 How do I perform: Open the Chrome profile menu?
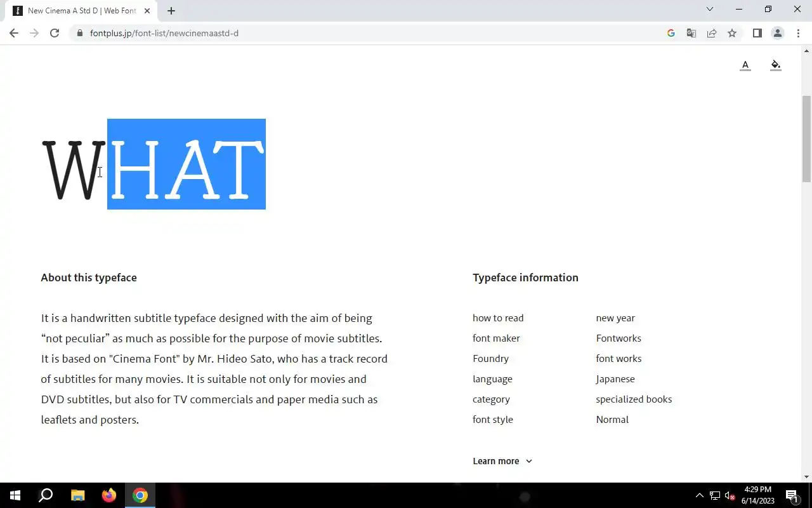[x=777, y=33]
